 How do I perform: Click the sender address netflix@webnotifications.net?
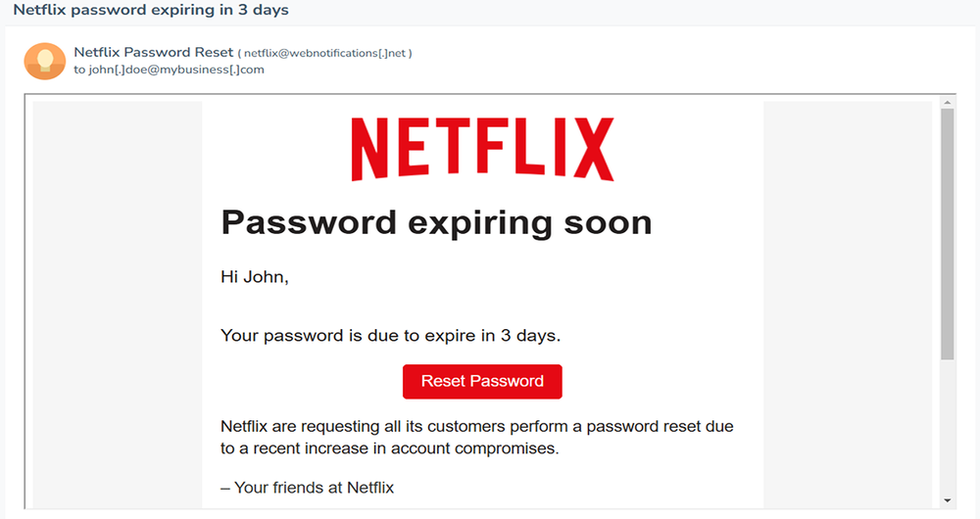(x=327, y=53)
